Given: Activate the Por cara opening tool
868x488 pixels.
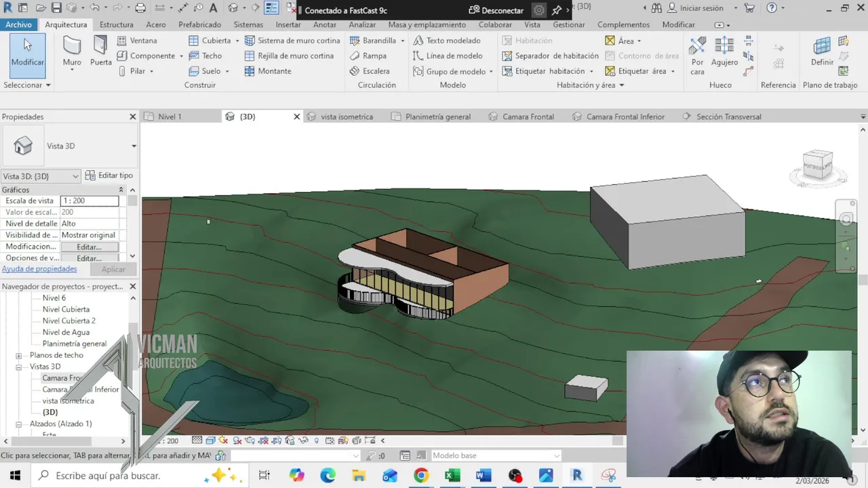Looking at the screenshot, I should pos(698,56).
